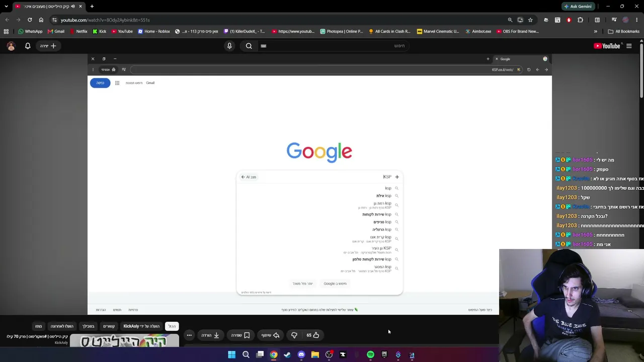Open File Explorer from the taskbar
Image resolution: width=644 pixels, height=362 pixels.
(315, 355)
